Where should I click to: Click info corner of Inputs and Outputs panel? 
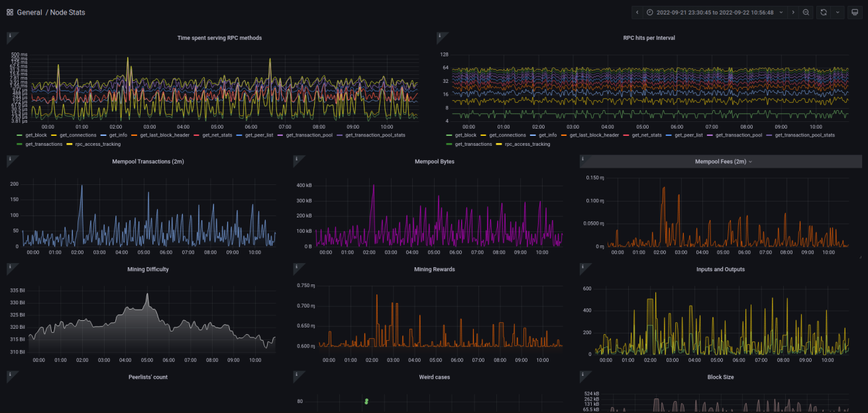583,266
